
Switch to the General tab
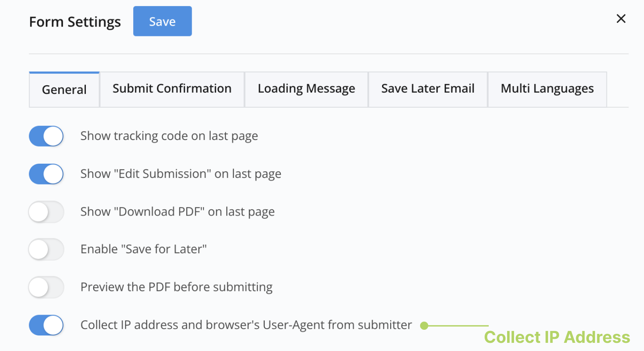tap(64, 90)
